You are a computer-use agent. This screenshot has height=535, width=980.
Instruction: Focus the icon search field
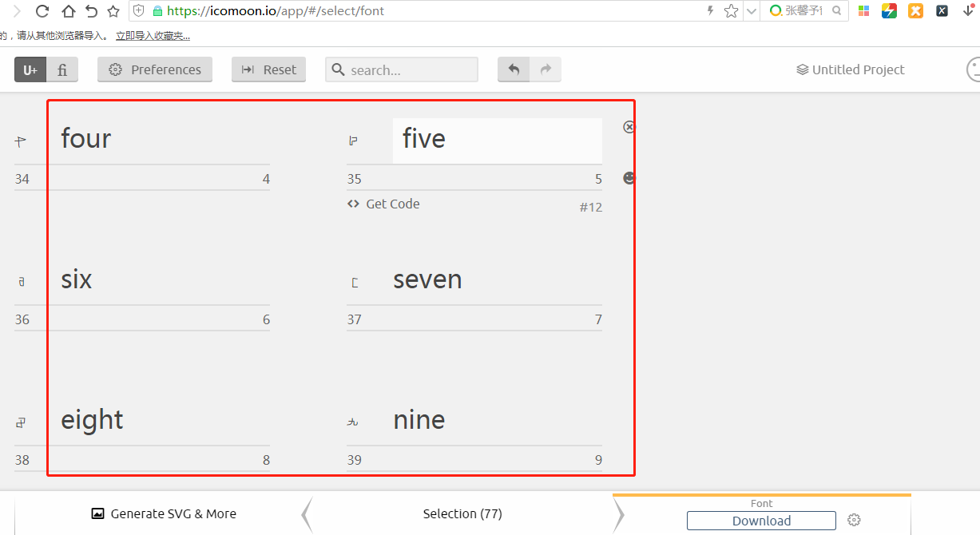pyautogui.click(x=402, y=69)
